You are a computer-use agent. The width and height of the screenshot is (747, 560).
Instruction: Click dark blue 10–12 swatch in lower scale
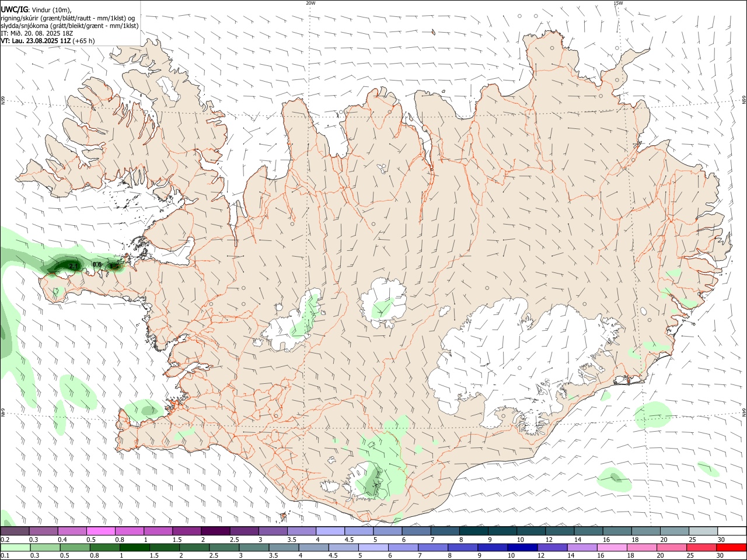pos(522,547)
